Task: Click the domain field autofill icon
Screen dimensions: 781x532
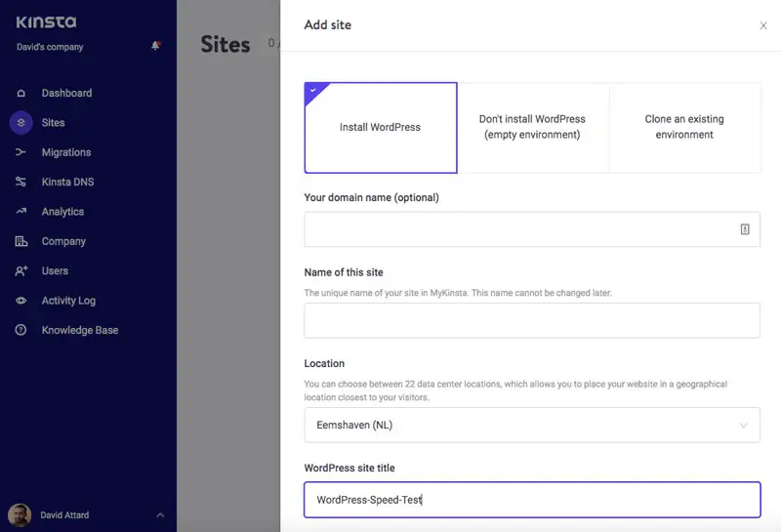Action: pyautogui.click(x=745, y=229)
